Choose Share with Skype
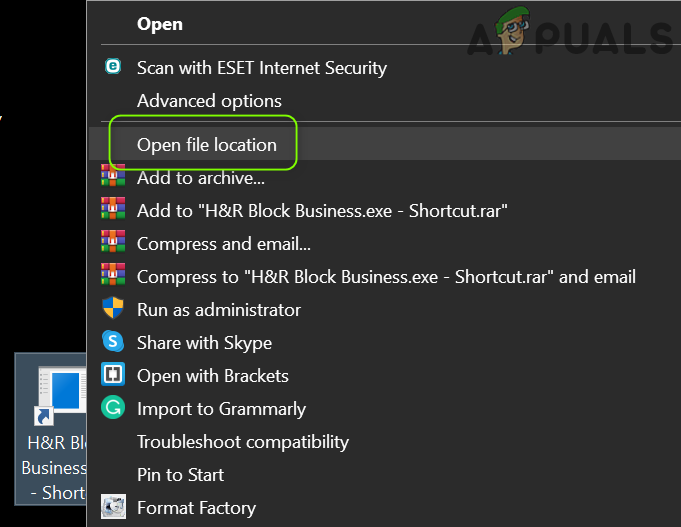681x527 pixels. click(204, 342)
